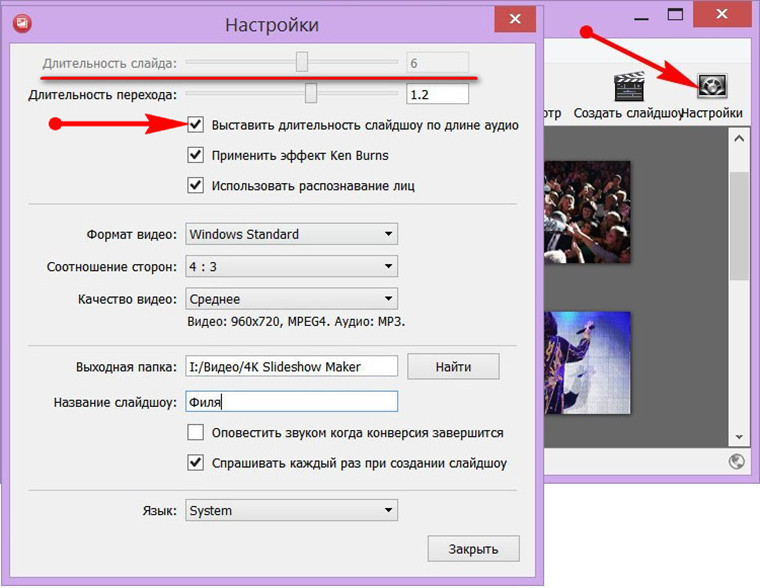Uncheck Использовать распознавание лиц
This screenshot has width=760, height=588.
(x=195, y=185)
